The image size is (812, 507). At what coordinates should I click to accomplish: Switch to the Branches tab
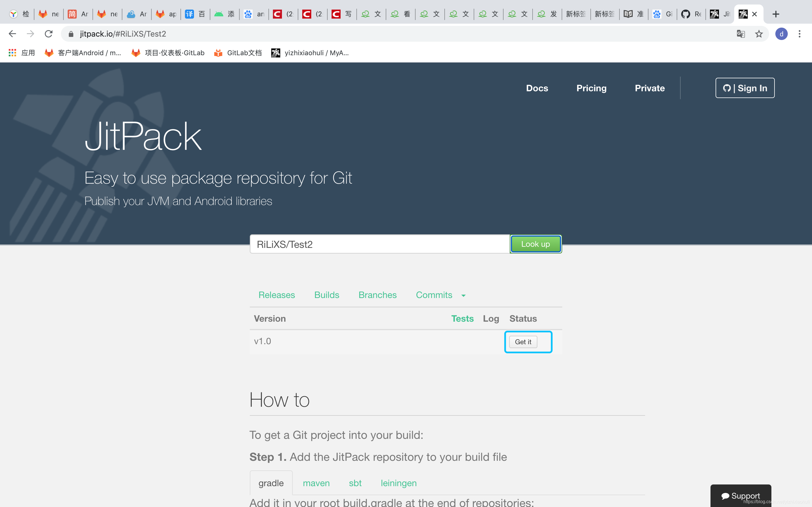377,294
